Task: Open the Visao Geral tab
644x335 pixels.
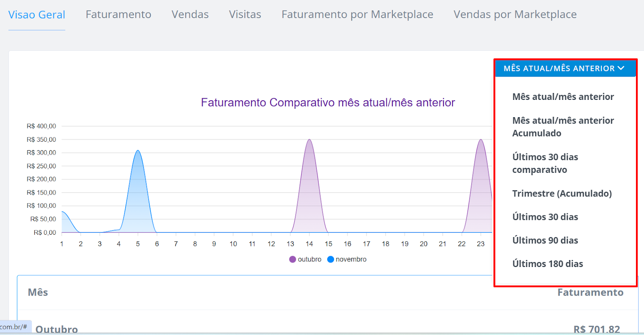Action: [37, 14]
